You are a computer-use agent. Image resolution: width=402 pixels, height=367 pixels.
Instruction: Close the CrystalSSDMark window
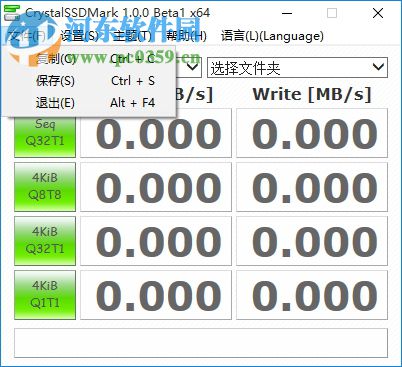coord(378,13)
